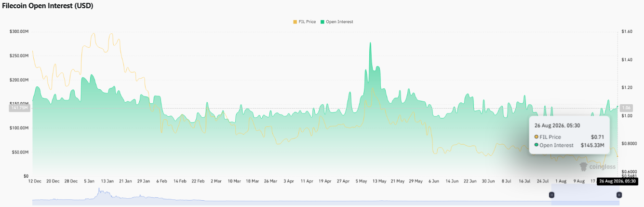Click the 14 Feb date label

[180, 181]
